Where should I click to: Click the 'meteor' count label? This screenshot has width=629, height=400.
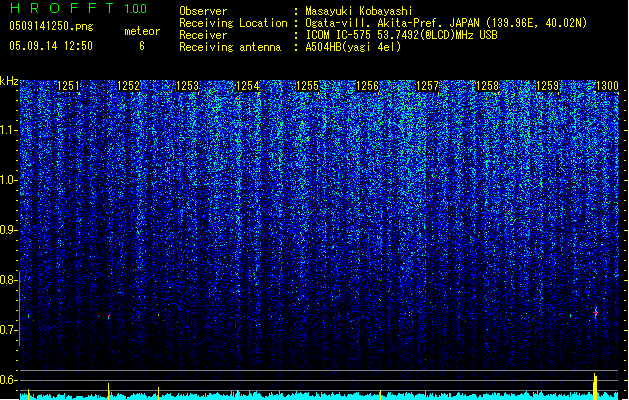click(x=142, y=31)
